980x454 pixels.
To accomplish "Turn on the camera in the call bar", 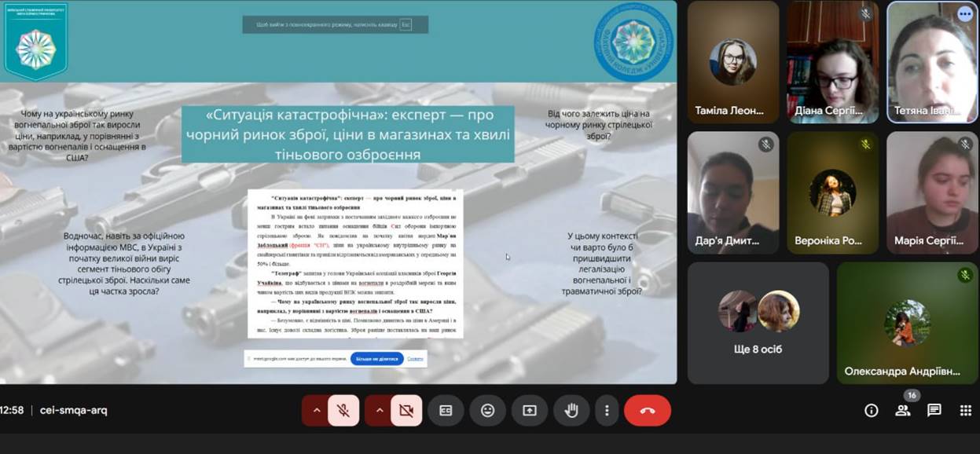I will (x=406, y=410).
